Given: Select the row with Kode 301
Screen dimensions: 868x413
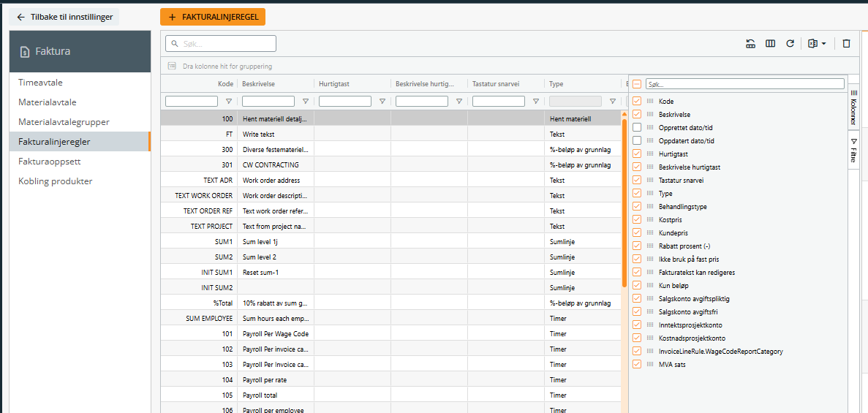Looking at the screenshot, I should 391,165.
